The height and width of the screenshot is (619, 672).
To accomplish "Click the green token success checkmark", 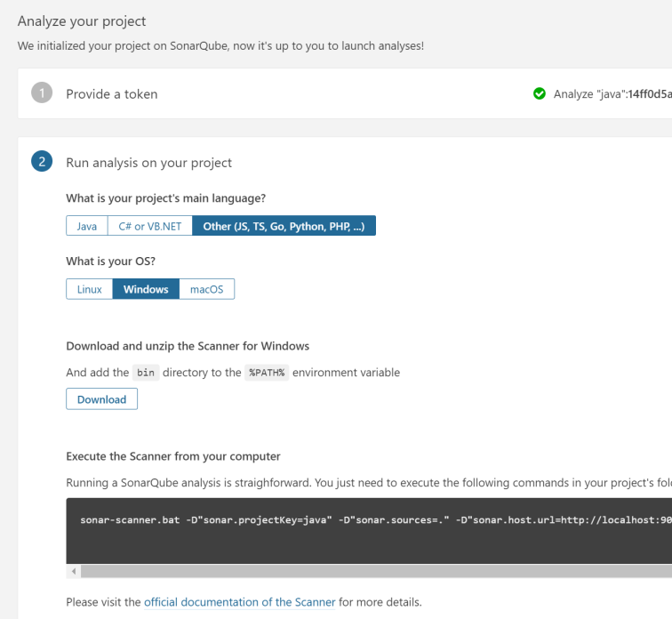I will (x=540, y=93).
